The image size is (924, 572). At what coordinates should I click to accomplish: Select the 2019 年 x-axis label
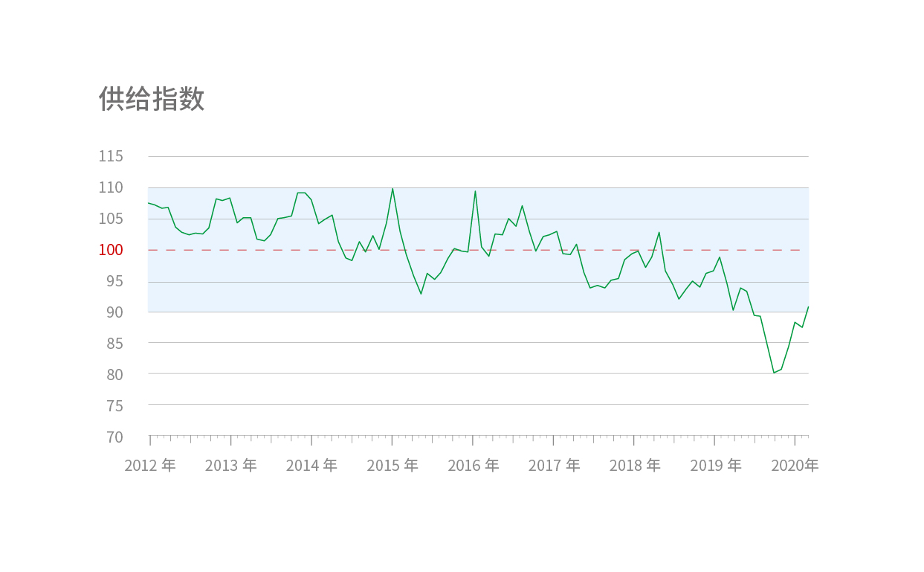(716, 466)
